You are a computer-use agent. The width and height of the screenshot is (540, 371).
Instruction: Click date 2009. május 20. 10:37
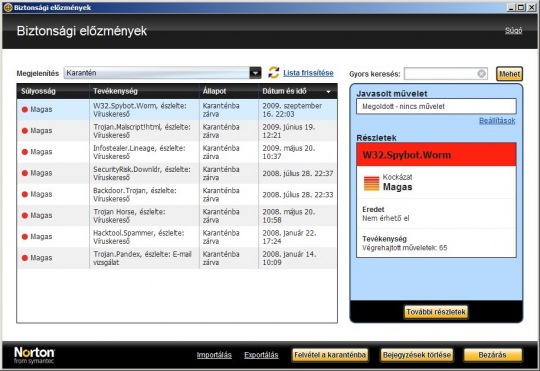[289, 152]
